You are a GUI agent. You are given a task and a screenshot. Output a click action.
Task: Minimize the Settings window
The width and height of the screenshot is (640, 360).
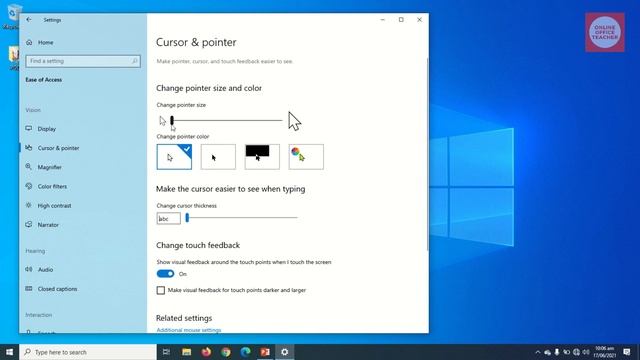382,20
